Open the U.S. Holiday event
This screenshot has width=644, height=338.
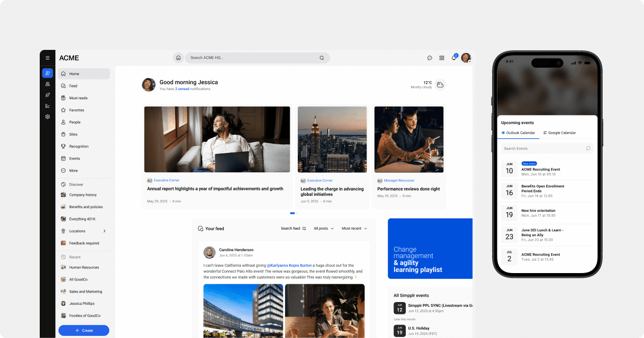point(433,331)
